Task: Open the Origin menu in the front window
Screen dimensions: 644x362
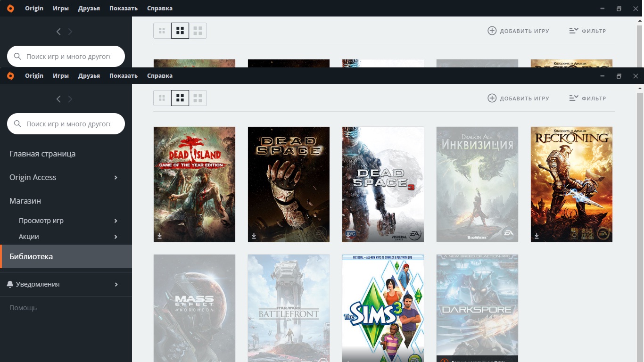Action: tap(34, 76)
